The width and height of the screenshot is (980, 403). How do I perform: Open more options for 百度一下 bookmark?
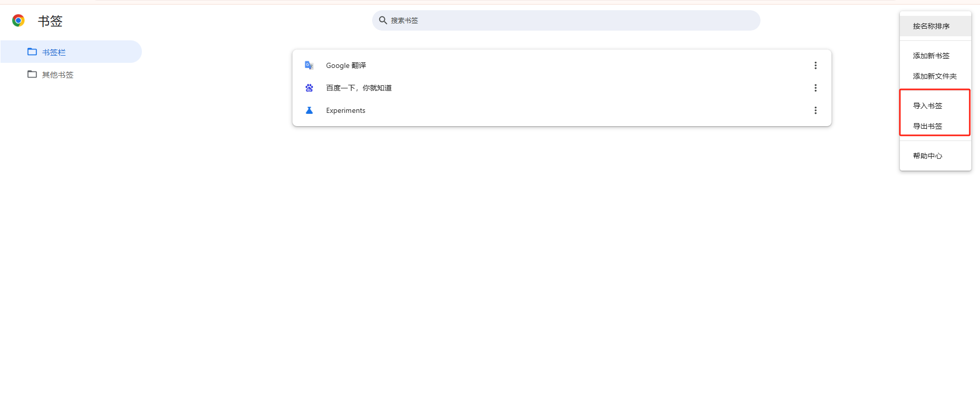pyautogui.click(x=815, y=88)
